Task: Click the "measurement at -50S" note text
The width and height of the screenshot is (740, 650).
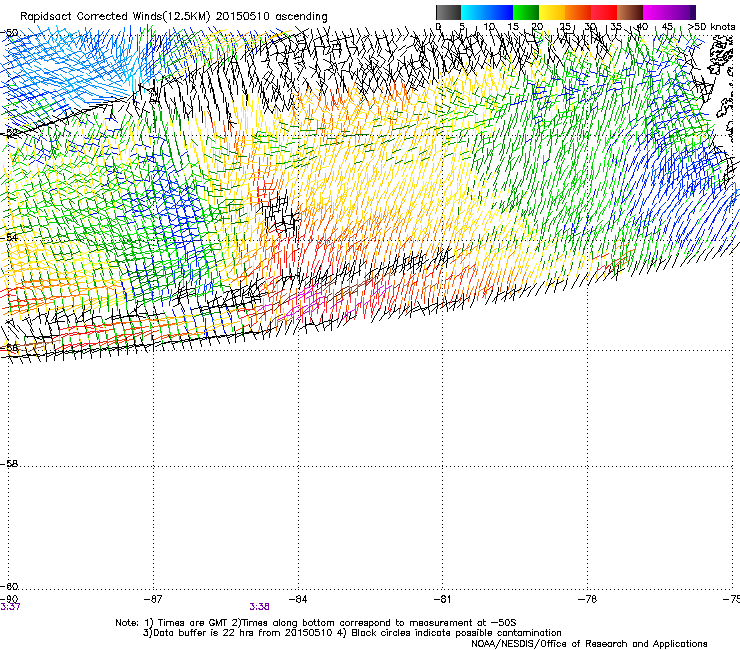Action: (462, 623)
